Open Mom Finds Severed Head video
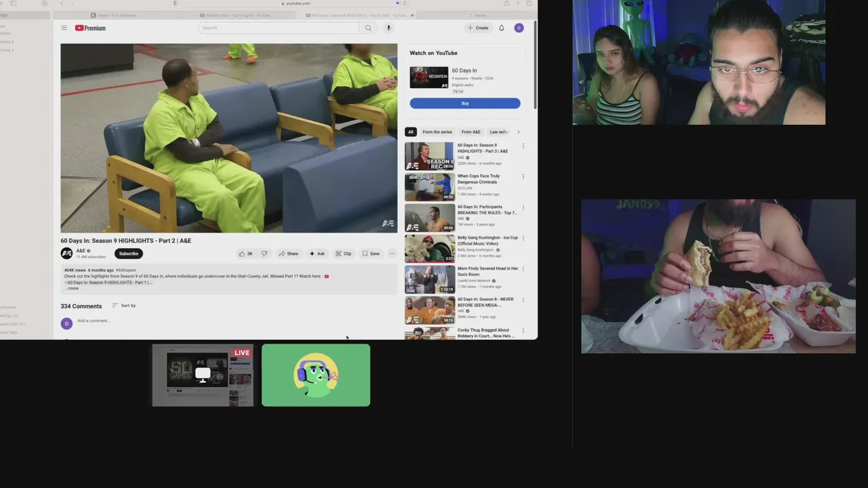The image size is (868, 488). pos(429,279)
